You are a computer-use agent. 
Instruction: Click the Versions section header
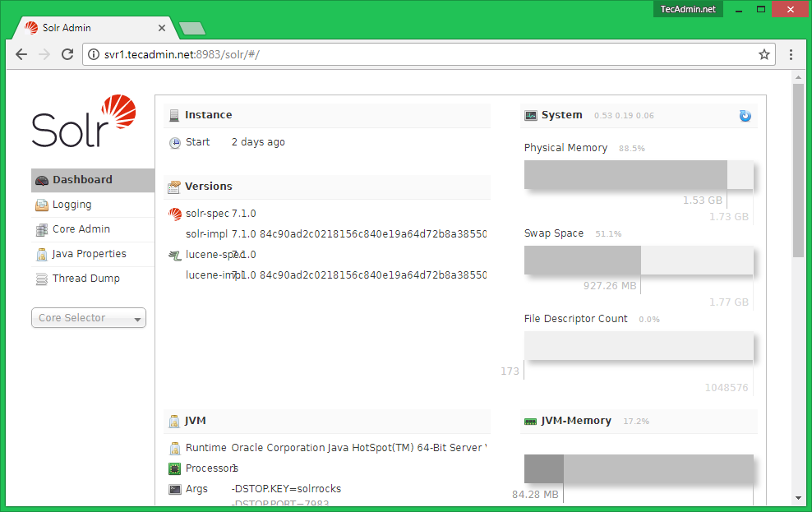pos(327,187)
